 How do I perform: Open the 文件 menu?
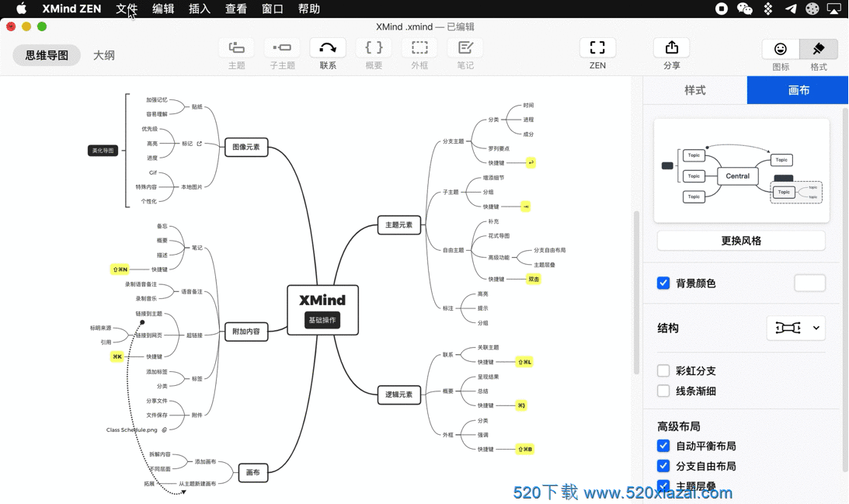(127, 9)
